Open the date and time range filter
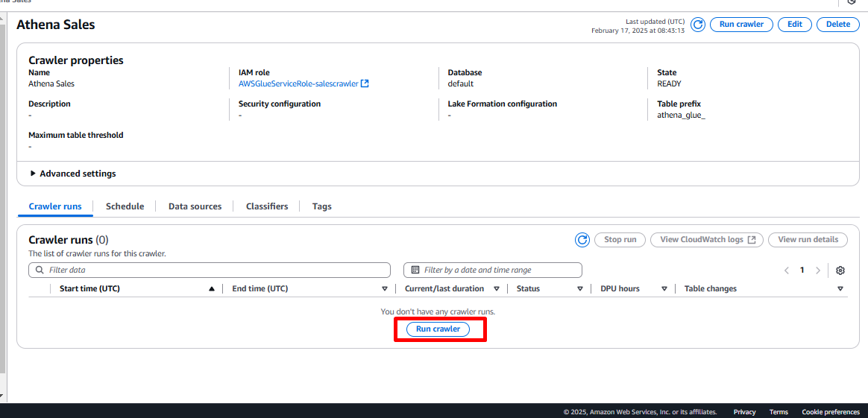Image resolution: width=868 pixels, height=418 pixels. tap(492, 270)
